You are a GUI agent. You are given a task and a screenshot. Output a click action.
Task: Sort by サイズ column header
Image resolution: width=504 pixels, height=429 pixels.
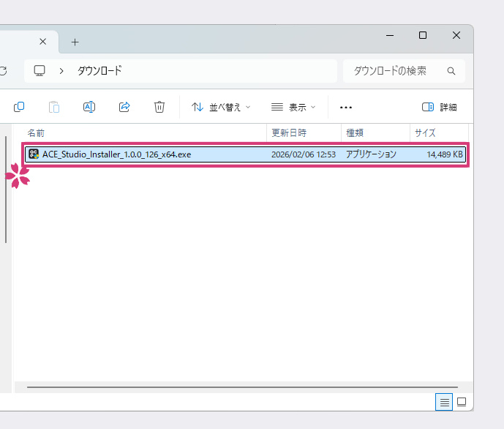(x=425, y=133)
